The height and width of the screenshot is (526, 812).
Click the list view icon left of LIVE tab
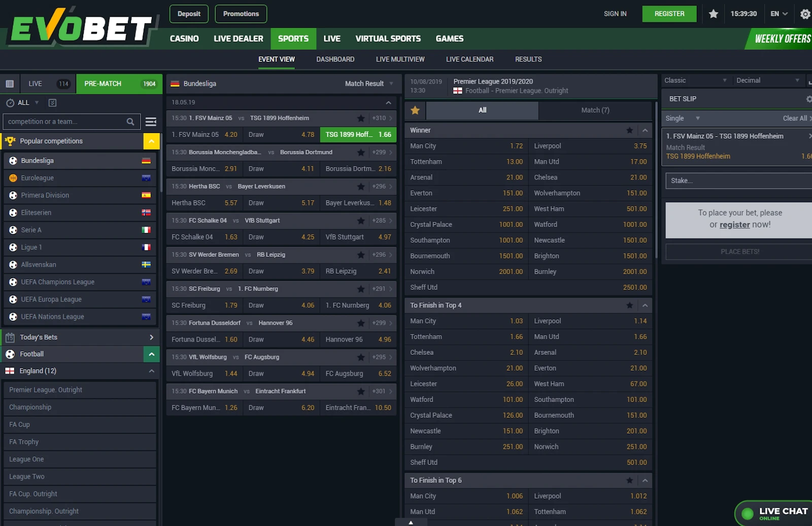click(x=9, y=83)
